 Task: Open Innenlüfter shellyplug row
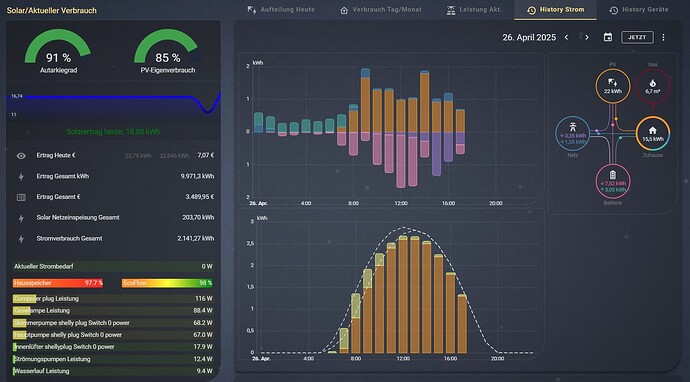[113, 347]
